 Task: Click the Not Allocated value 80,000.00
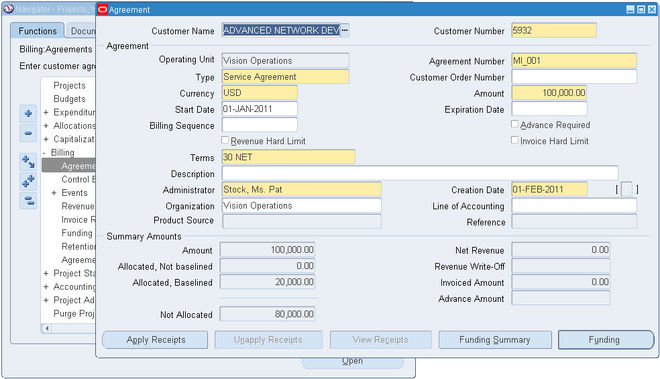pyautogui.click(x=267, y=314)
